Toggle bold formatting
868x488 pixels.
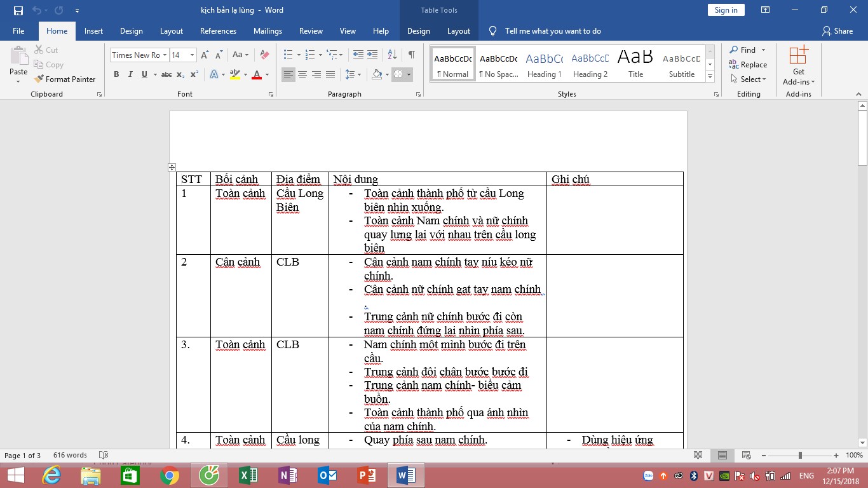[116, 74]
